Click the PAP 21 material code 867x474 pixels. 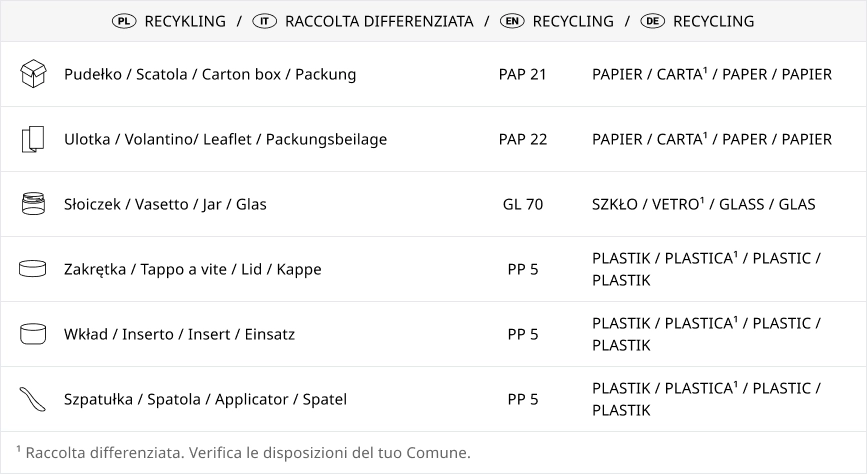click(523, 74)
